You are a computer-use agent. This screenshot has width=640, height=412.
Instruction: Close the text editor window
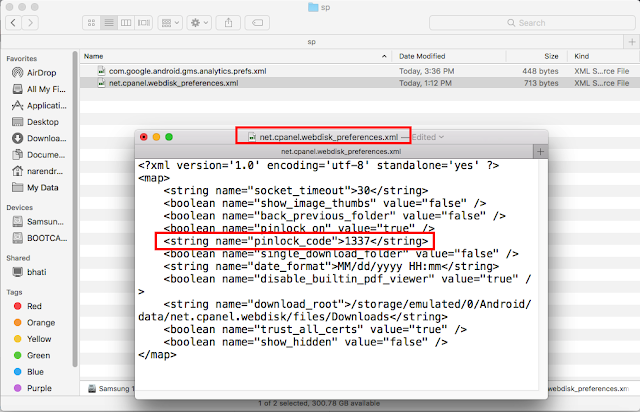144,137
